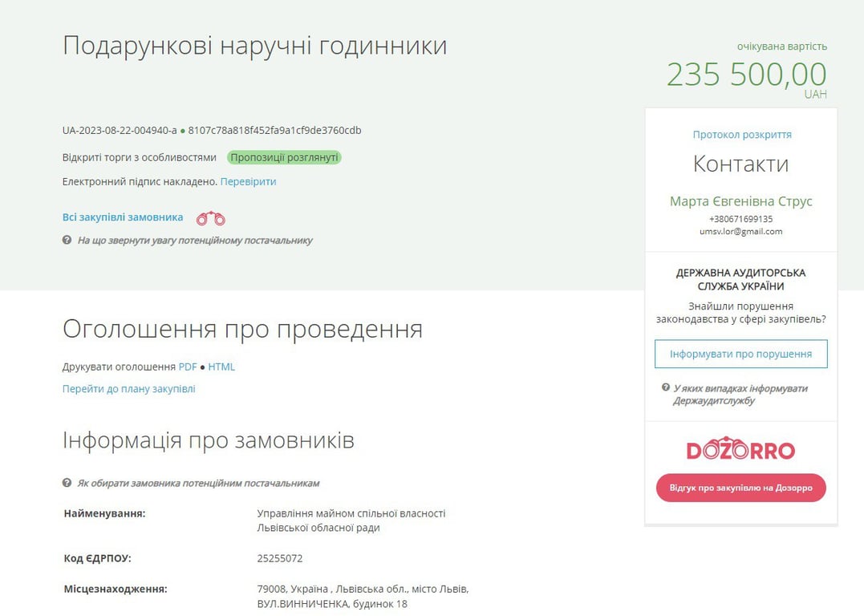Click the pink "Відгук про закупівлю на Дозорро" button
The height and width of the screenshot is (616, 864).
pos(740,488)
